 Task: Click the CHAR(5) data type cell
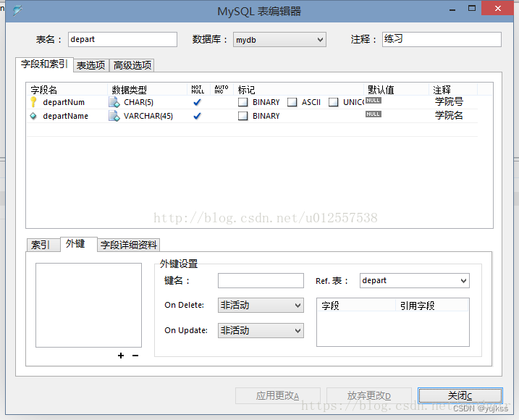139,102
